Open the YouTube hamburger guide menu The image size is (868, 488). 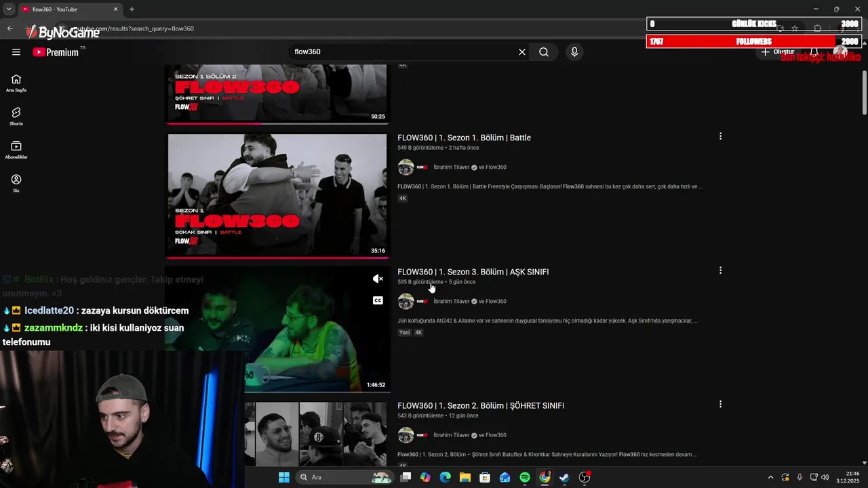[x=16, y=52]
